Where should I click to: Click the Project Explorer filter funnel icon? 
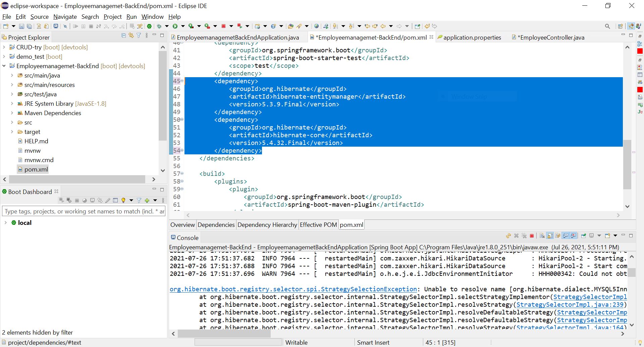[139, 35]
